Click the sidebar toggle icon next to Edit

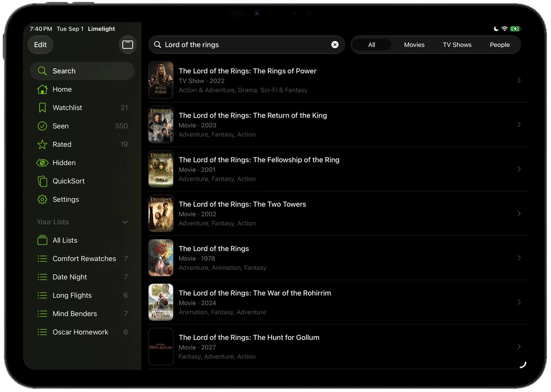128,45
